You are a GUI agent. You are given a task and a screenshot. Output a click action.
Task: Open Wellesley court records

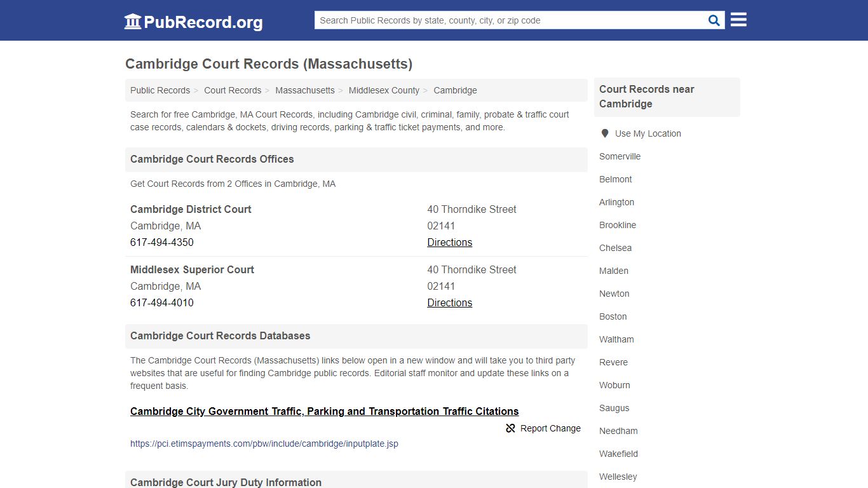618,477
